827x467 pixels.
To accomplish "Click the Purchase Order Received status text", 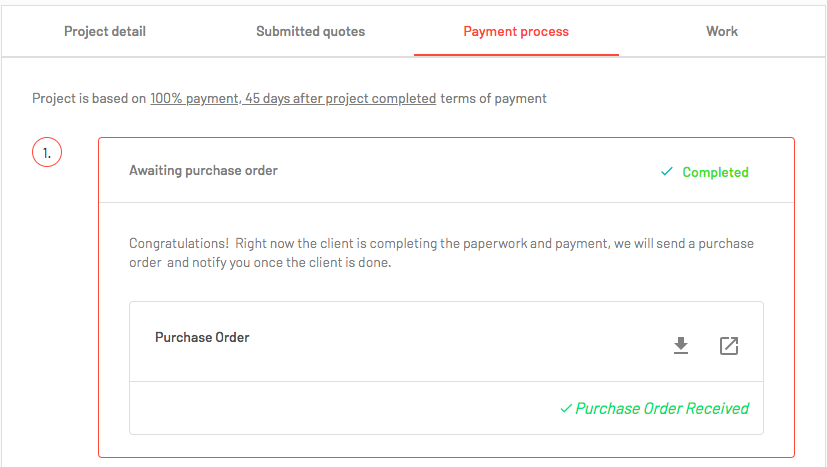I will click(662, 408).
